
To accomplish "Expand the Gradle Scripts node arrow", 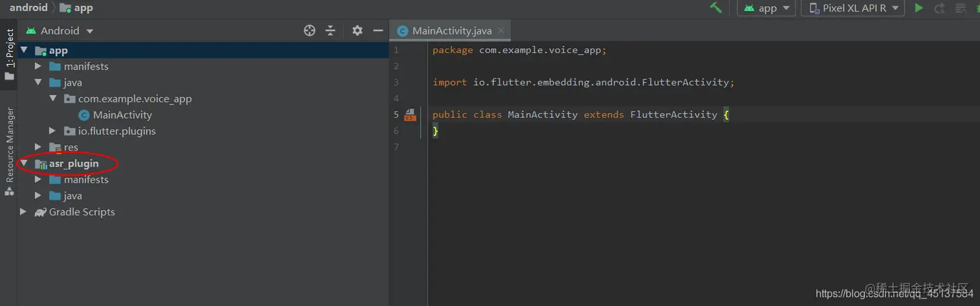I will tap(24, 212).
